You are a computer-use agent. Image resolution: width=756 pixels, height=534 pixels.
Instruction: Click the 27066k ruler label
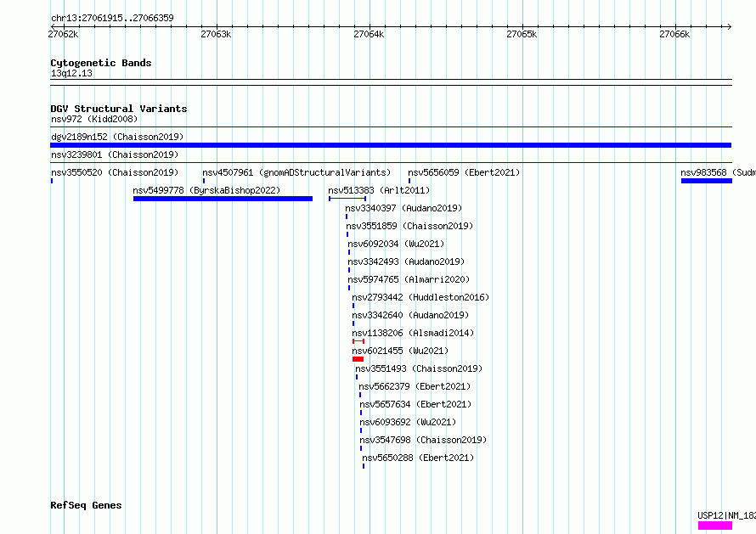[x=674, y=34]
